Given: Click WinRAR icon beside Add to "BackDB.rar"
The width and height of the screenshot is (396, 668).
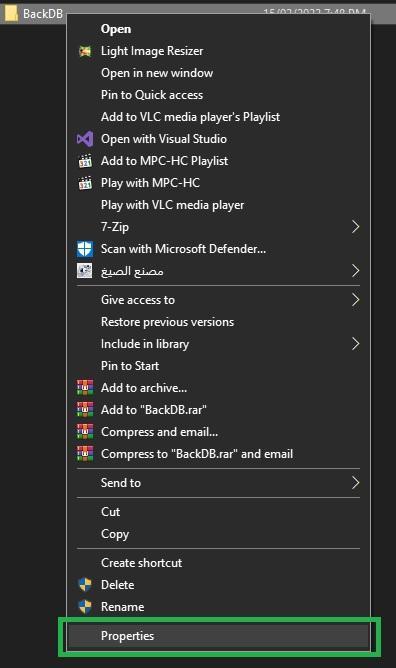Looking at the screenshot, I should pyautogui.click(x=85, y=410).
